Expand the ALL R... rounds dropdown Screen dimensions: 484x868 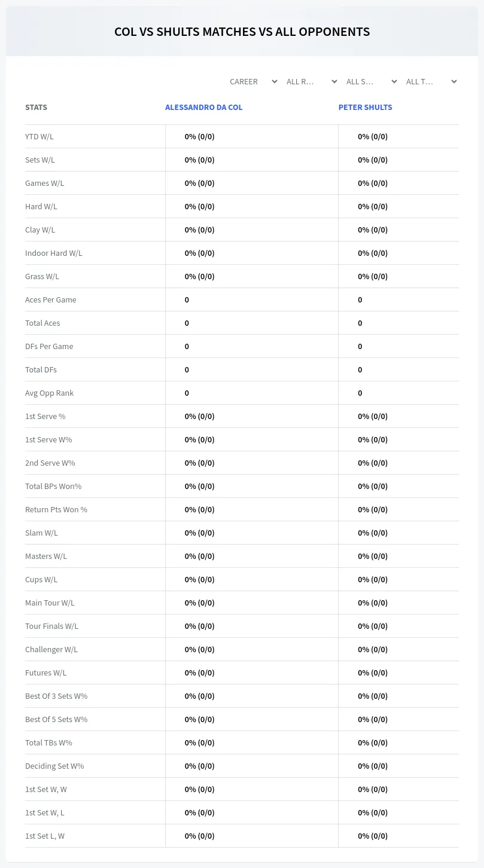click(x=312, y=81)
